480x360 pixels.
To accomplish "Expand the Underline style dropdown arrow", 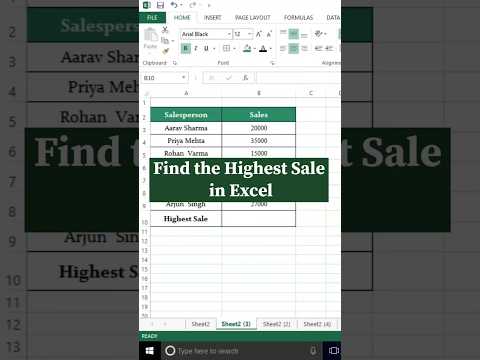I will click(214, 49).
